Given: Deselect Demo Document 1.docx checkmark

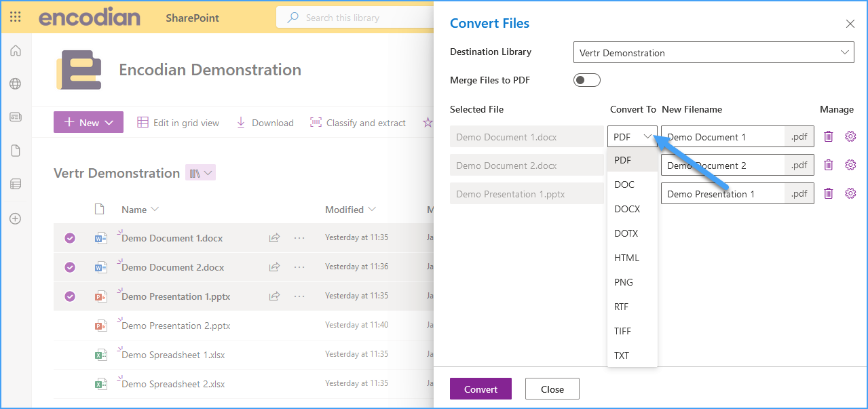Looking at the screenshot, I should click(x=70, y=238).
